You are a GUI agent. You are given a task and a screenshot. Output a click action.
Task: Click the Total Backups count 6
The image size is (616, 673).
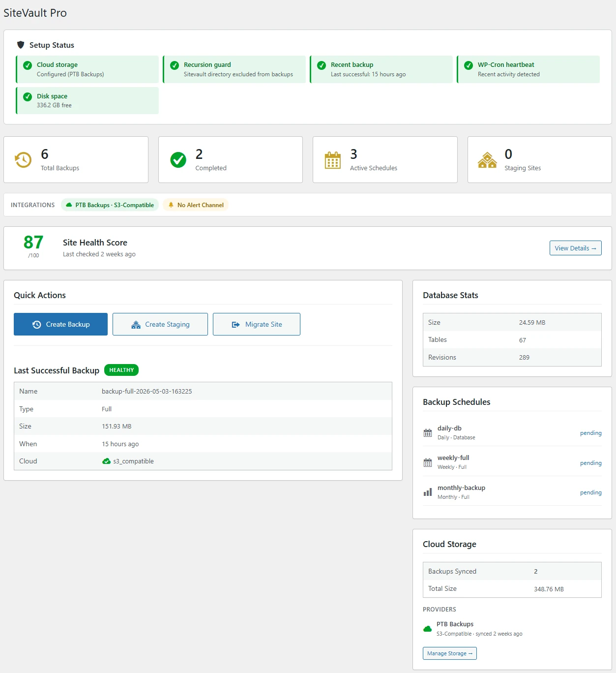(x=45, y=154)
